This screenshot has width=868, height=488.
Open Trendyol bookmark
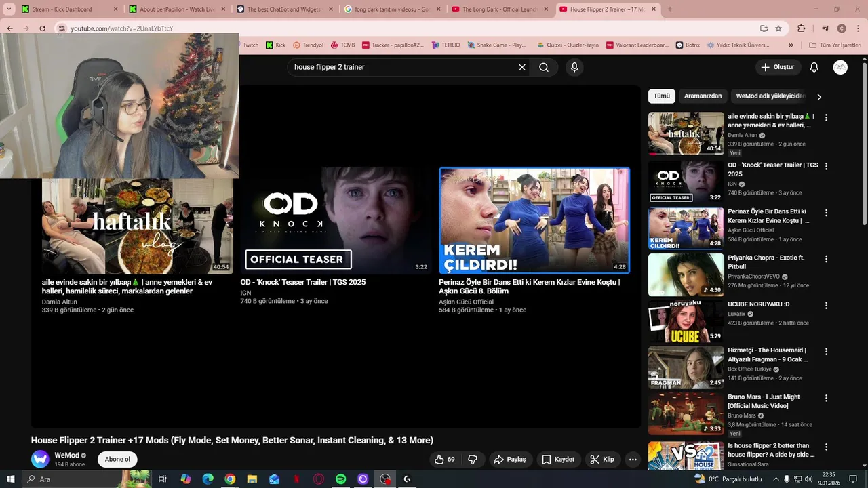point(308,45)
